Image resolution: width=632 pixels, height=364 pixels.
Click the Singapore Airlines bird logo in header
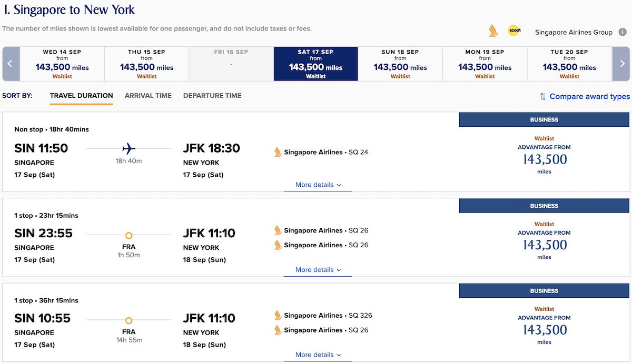(x=493, y=31)
